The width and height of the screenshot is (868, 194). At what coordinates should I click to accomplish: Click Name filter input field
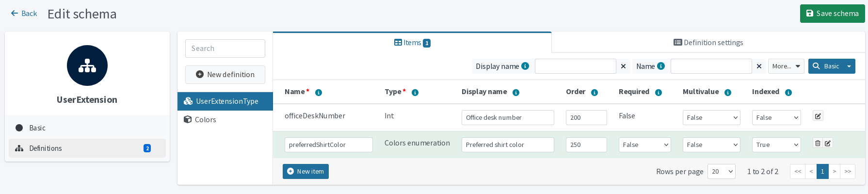(711, 66)
